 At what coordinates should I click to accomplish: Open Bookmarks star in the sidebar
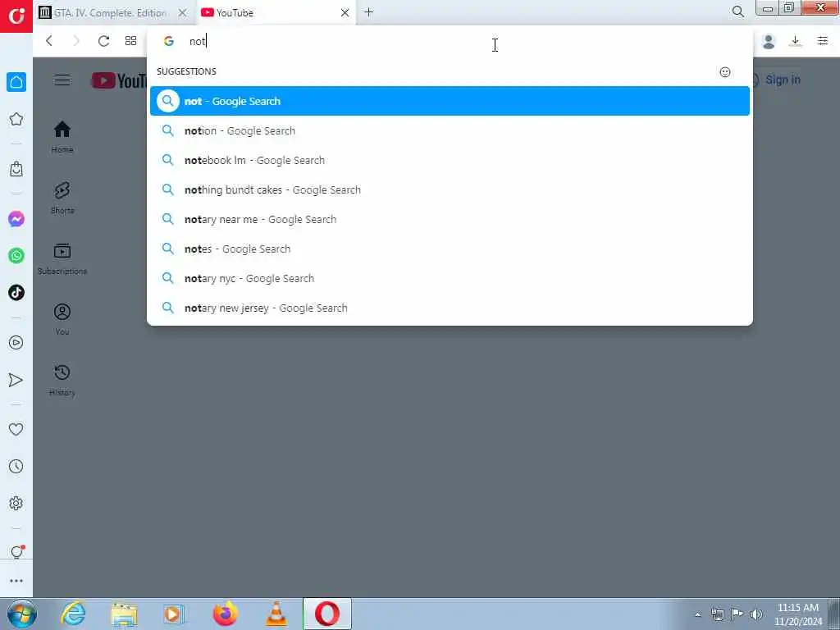[x=16, y=119]
